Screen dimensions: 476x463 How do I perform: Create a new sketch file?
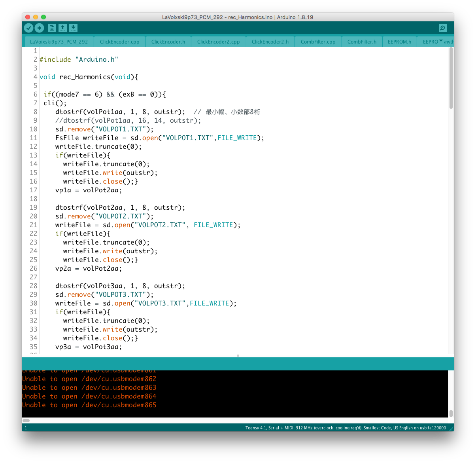tap(52, 28)
